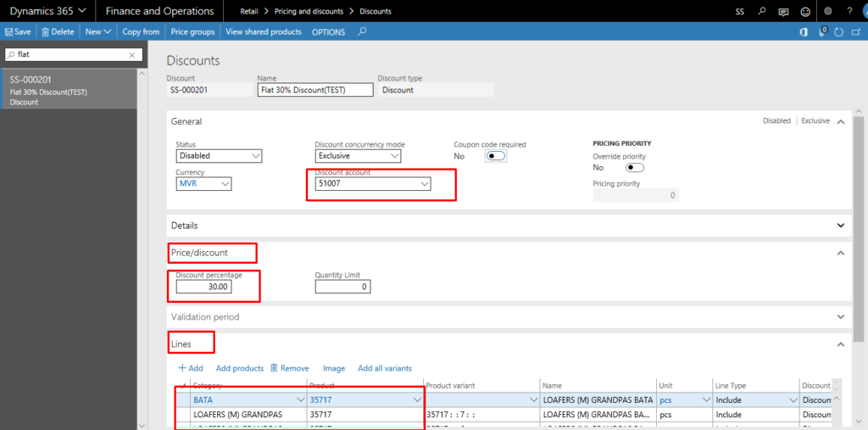Open the Status dropdown
This screenshot has width=868, height=430.
219,156
